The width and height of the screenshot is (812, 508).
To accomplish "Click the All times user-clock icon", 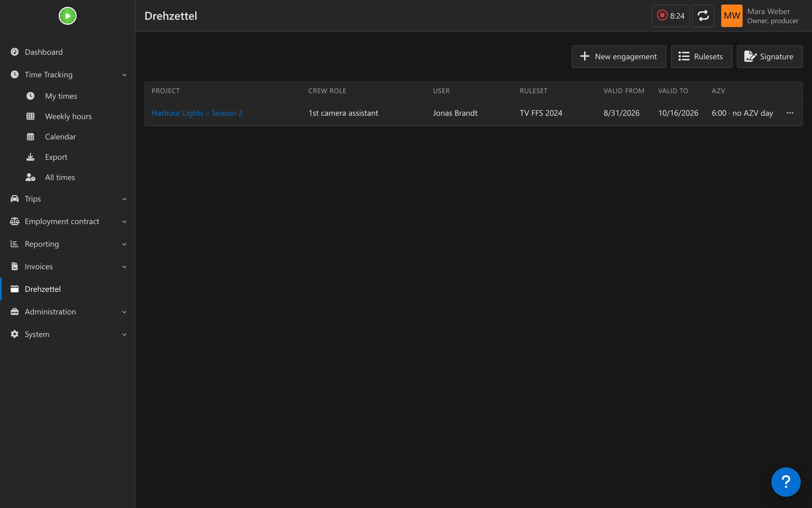I will [30, 178].
